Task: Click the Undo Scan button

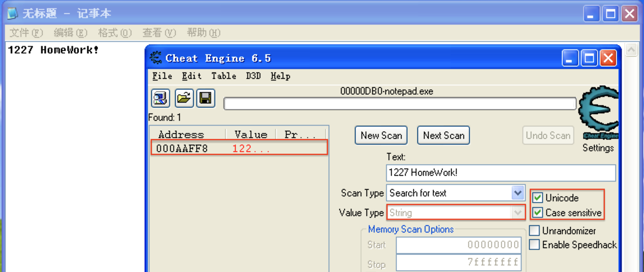Action: (548, 136)
